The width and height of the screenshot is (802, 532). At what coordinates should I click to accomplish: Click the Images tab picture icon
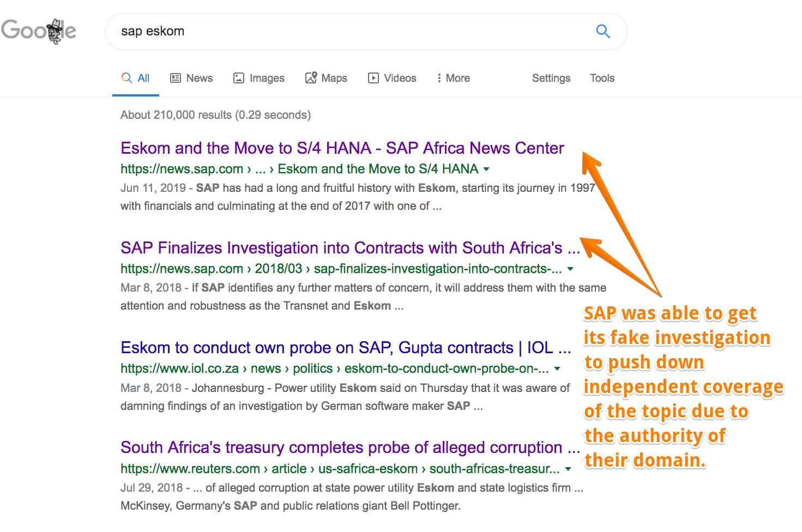[239, 78]
